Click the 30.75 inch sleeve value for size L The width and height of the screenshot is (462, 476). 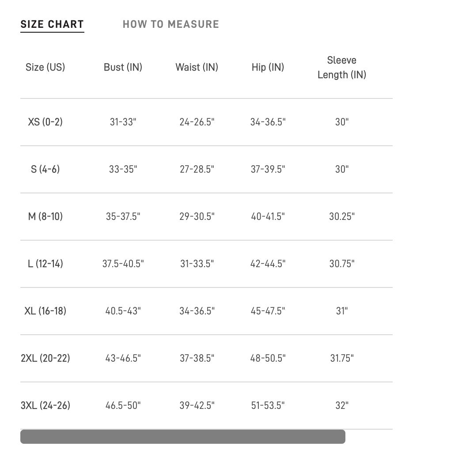pos(342,264)
